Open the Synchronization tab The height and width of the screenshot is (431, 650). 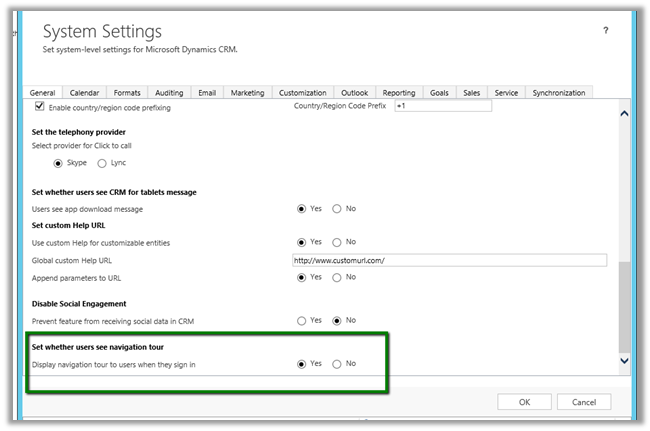558,93
